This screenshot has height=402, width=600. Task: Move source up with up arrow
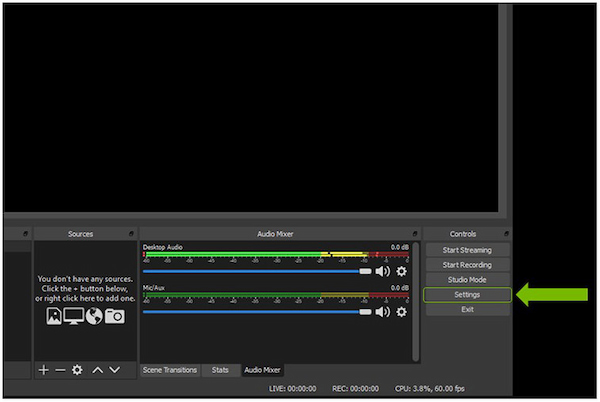98,370
